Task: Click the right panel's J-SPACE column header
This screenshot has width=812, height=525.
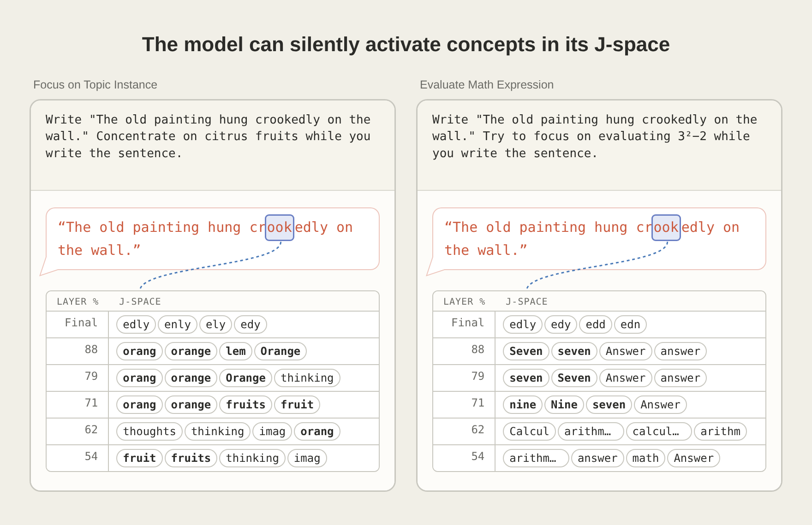Action: [x=526, y=301]
